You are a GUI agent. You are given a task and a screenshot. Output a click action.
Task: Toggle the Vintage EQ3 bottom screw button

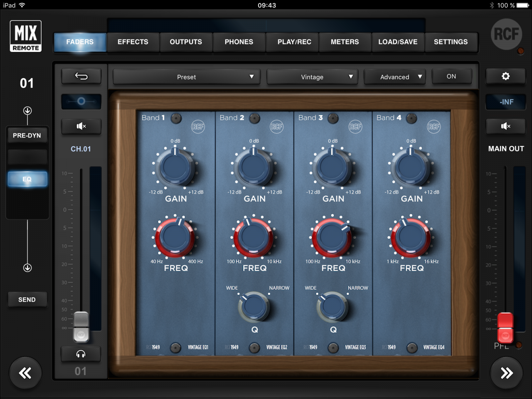[333, 348]
